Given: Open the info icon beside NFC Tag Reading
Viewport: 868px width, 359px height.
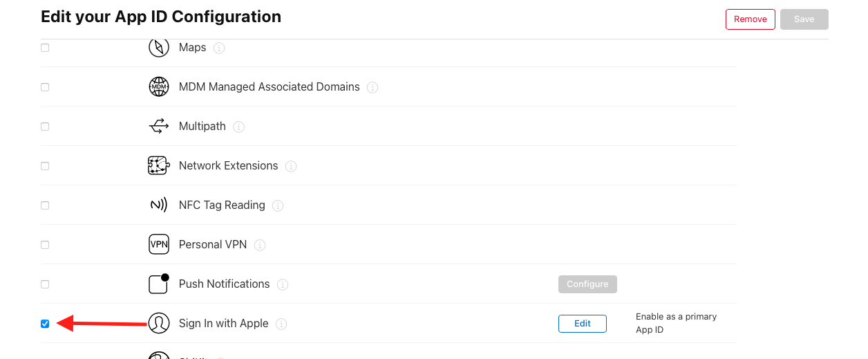Looking at the screenshot, I should click(x=278, y=205).
